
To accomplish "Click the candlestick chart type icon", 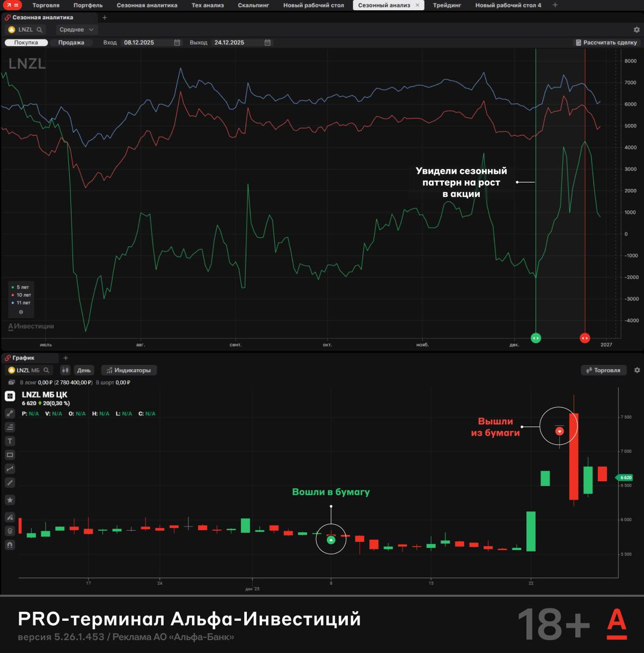I will [65, 370].
